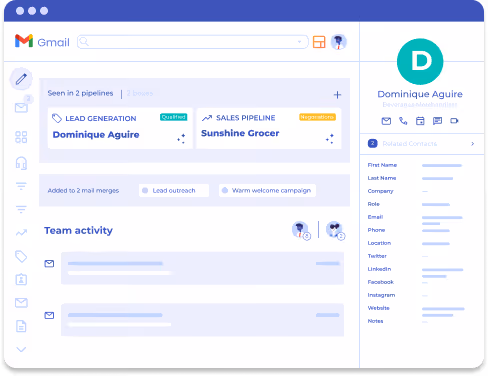Click 'Seen in 2 pipelines' tab

pyautogui.click(x=80, y=93)
